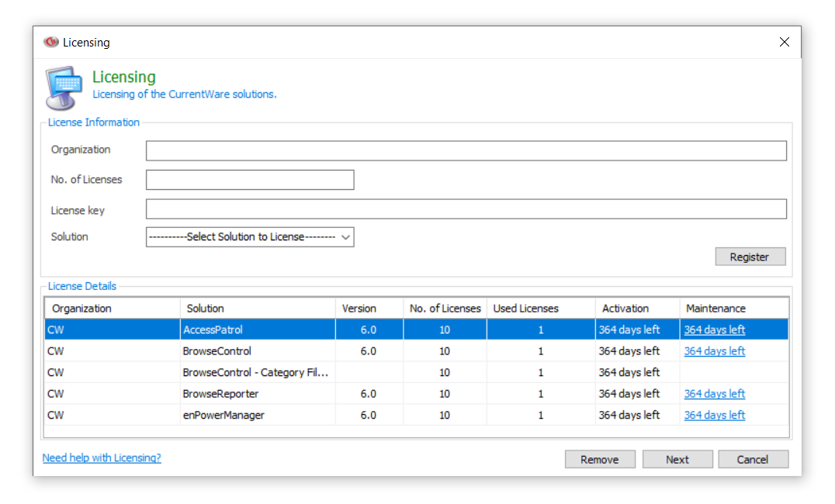
Task: Click the Next button
Action: click(677, 459)
